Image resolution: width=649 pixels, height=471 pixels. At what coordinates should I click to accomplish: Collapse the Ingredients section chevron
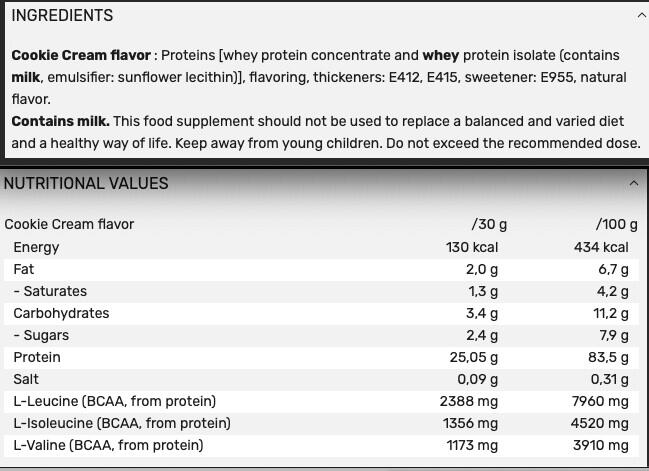[x=641, y=15]
